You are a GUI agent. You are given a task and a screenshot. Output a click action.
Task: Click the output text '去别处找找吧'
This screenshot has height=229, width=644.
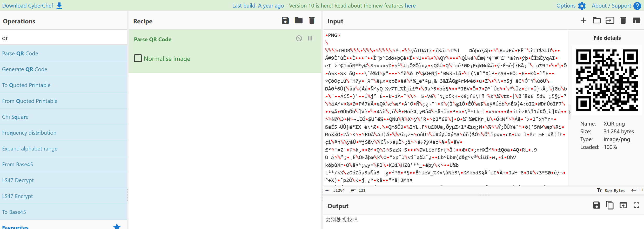tap(341, 220)
